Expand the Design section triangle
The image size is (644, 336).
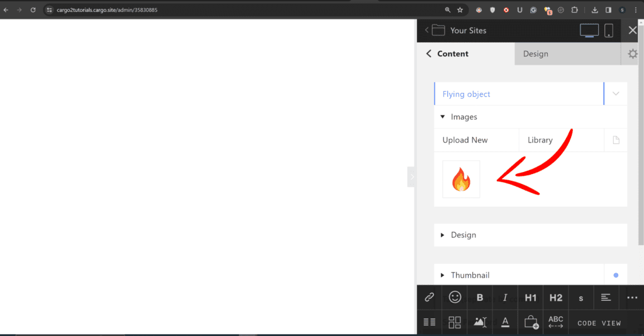(442, 235)
